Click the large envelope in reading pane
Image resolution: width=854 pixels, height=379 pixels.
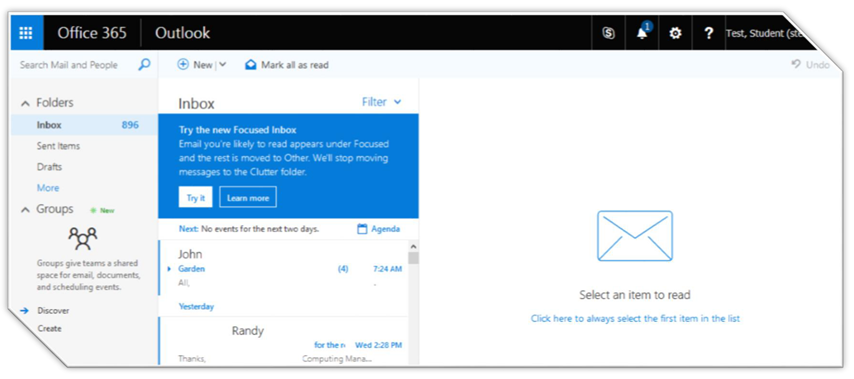click(x=635, y=236)
